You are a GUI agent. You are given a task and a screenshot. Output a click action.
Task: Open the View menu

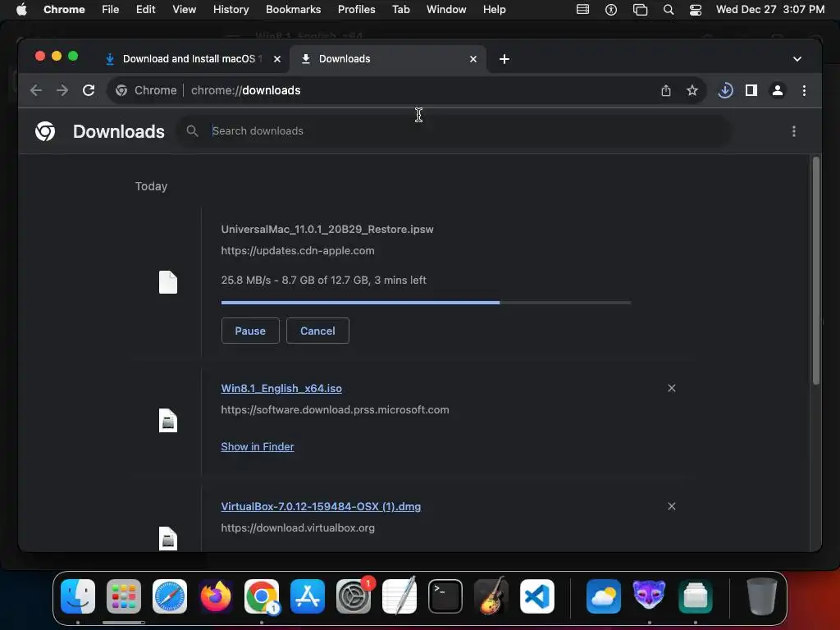click(185, 10)
